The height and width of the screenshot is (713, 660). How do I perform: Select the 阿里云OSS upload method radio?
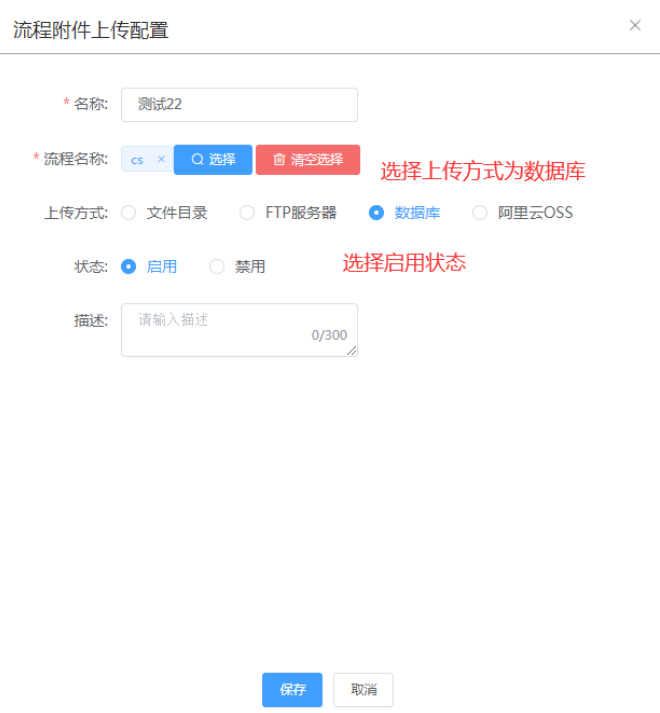(479, 213)
